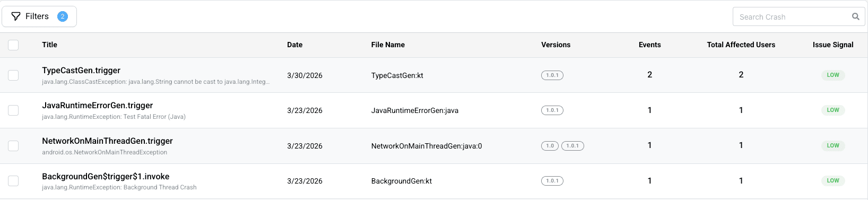The image size is (868, 200).
Task: Click version 1.0.1 tag in TypeCastGen row
Action: [552, 75]
